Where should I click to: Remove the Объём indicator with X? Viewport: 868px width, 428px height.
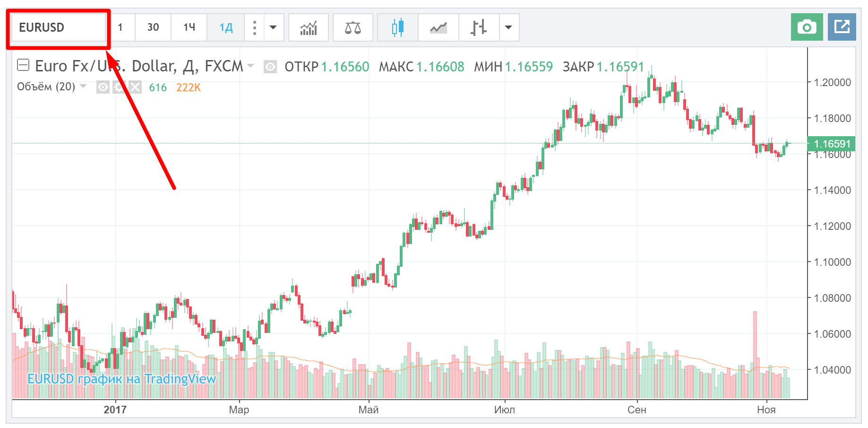click(x=135, y=87)
